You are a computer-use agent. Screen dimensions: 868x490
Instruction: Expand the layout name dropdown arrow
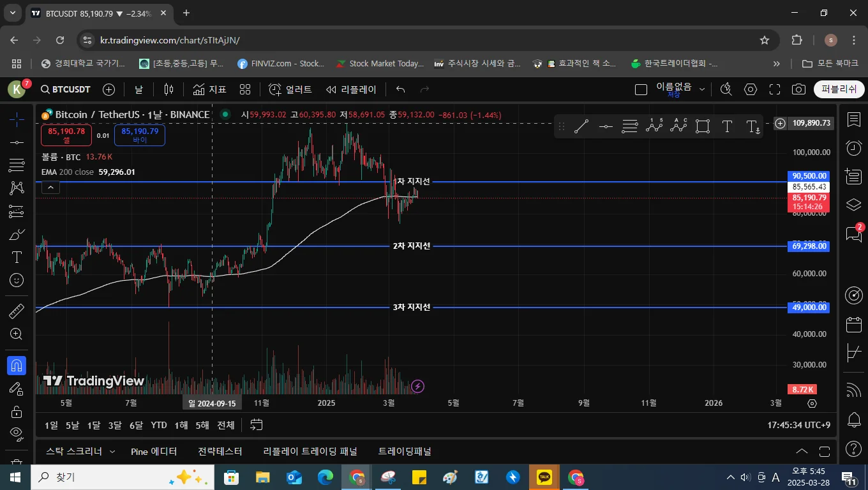(703, 89)
